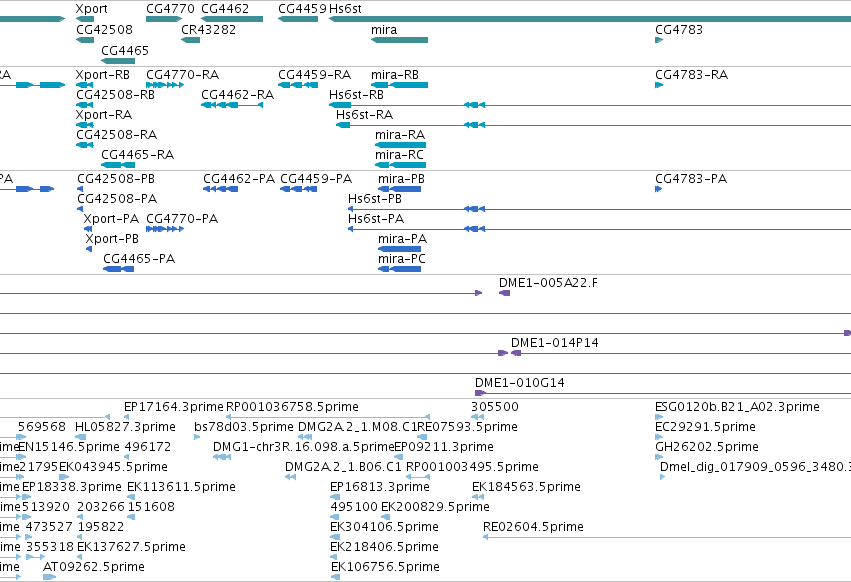The image size is (851, 582).
Task: Click the HL05827.3prime label
Action: tap(125, 427)
